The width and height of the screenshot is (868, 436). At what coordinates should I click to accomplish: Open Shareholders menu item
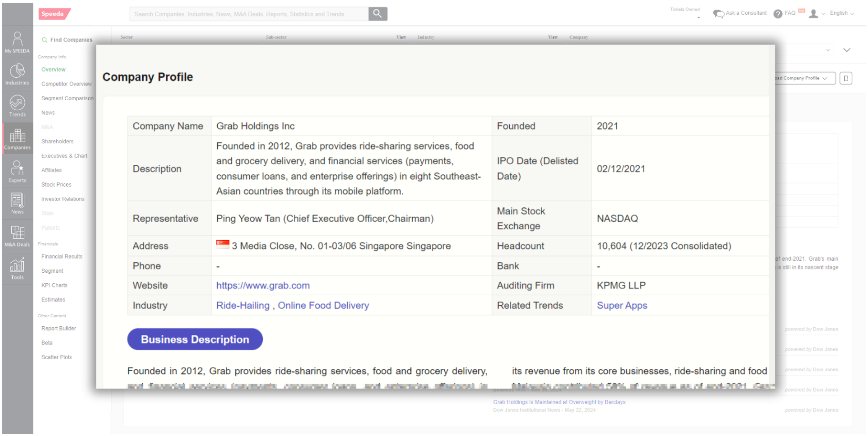[57, 142]
